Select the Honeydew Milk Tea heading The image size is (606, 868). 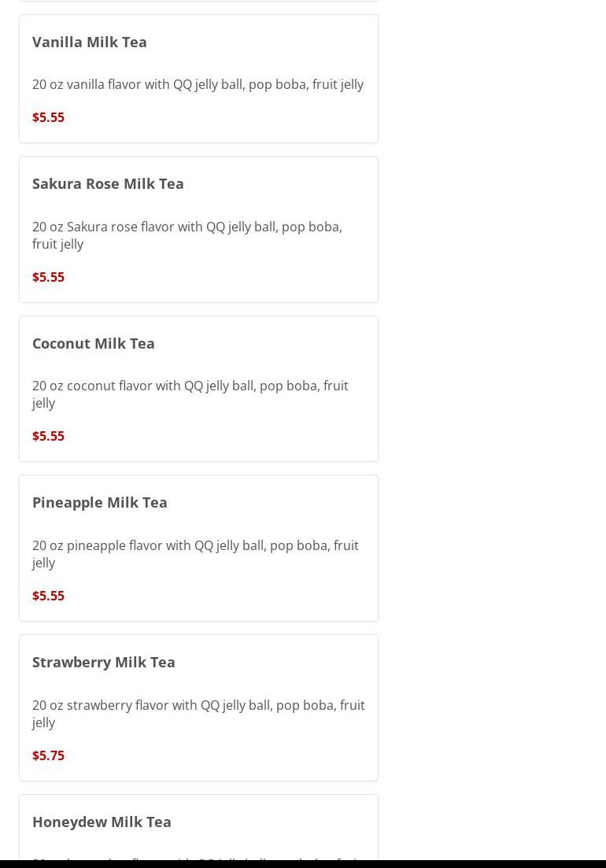(x=102, y=822)
